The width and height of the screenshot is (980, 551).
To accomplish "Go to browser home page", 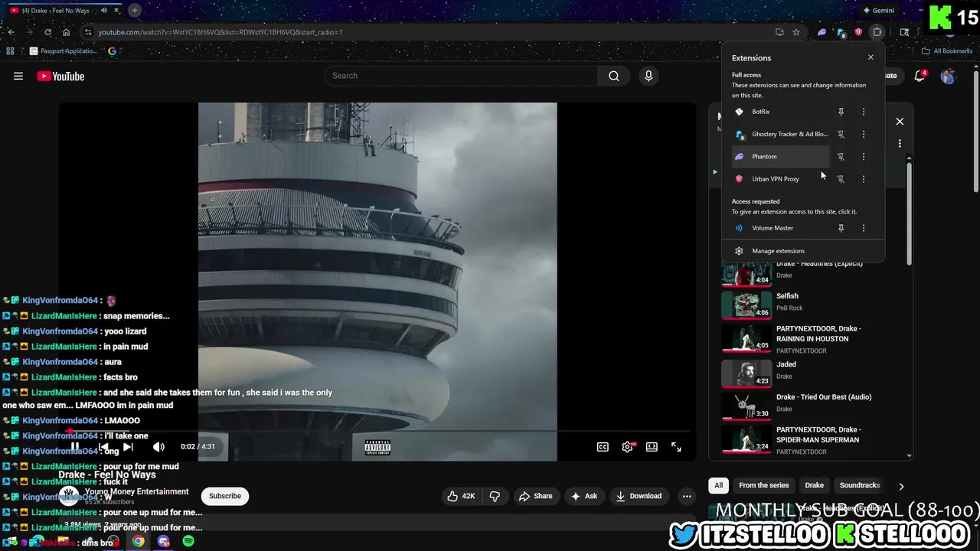I will [x=66, y=32].
